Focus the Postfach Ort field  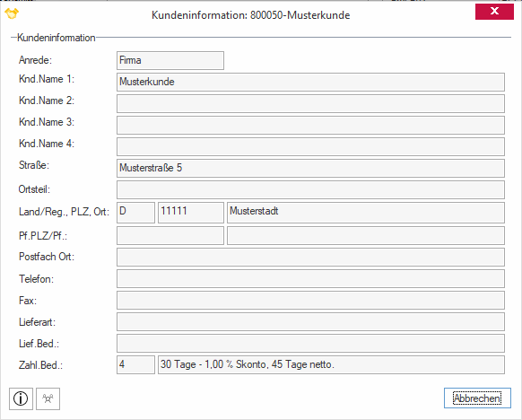[310, 258]
